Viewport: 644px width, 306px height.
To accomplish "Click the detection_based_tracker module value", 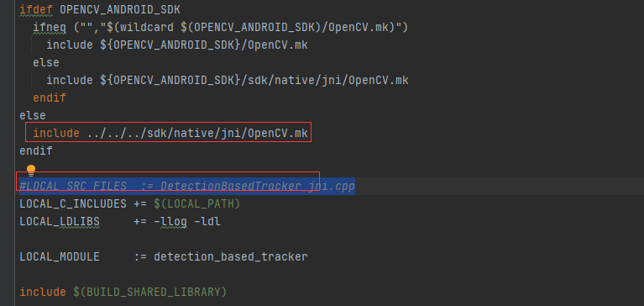I will point(231,257).
